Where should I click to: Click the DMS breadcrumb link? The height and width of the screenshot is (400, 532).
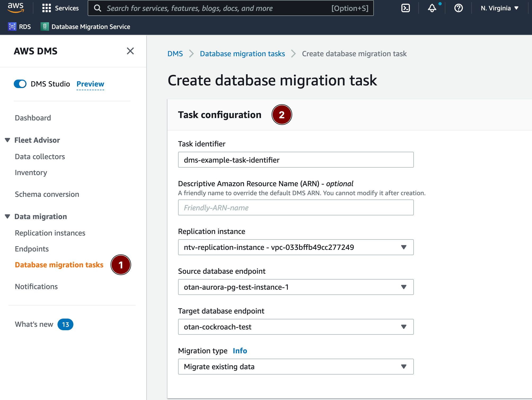(x=175, y=54)
